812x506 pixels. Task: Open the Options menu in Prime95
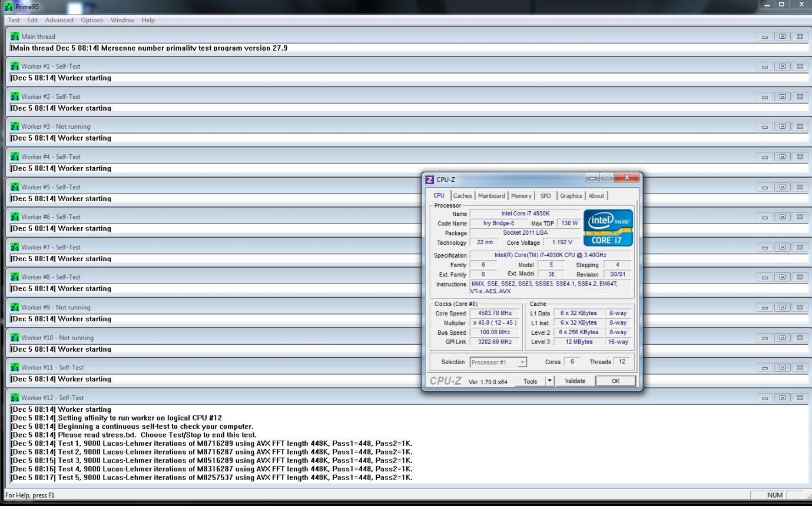[92, 20]
